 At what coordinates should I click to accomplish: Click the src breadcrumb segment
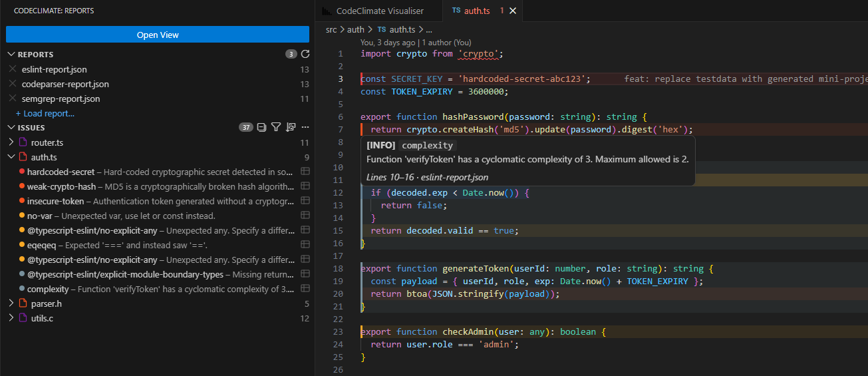[331, 29]
